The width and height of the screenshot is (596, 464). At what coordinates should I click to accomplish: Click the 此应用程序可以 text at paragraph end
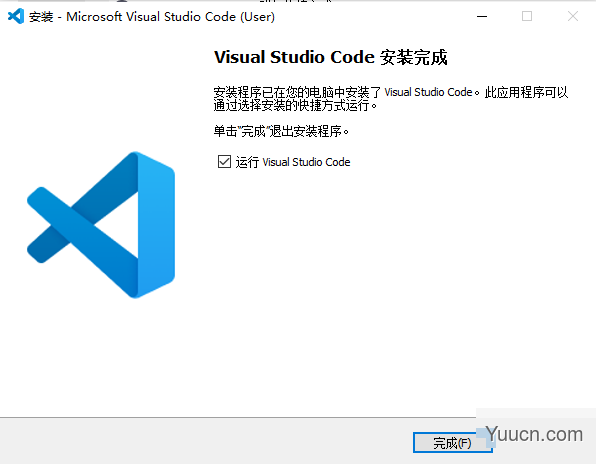tap(526, 92)
